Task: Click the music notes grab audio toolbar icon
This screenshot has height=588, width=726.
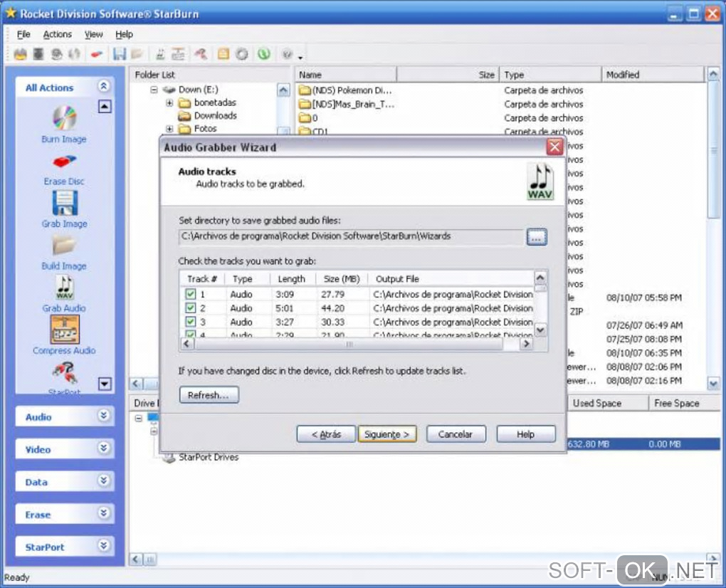Action: click(160, 54)
